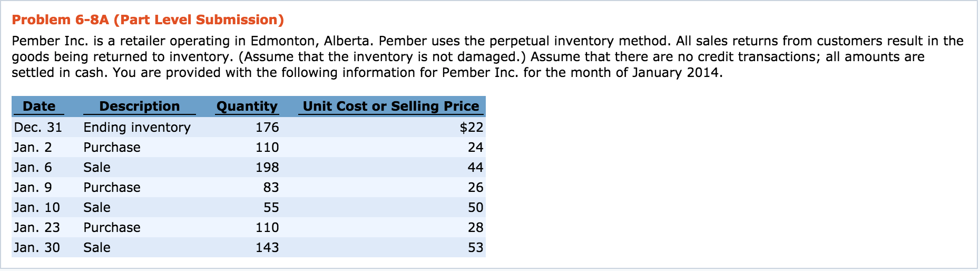The width and height of the screenshot is (980, 271).
Task: Click the quantity 198 for Jan. 6 sale
Action: tap(267, 168)
